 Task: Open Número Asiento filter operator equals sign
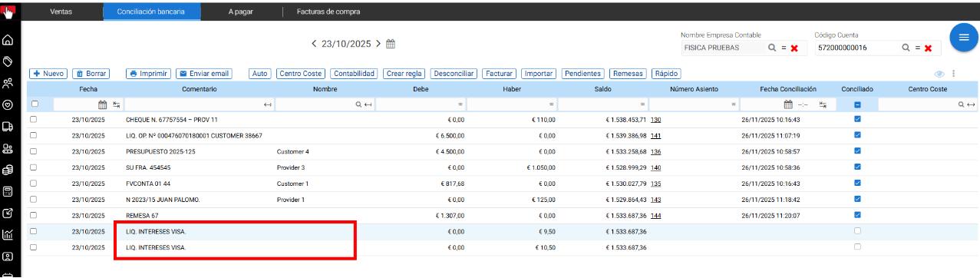(734, 104)
